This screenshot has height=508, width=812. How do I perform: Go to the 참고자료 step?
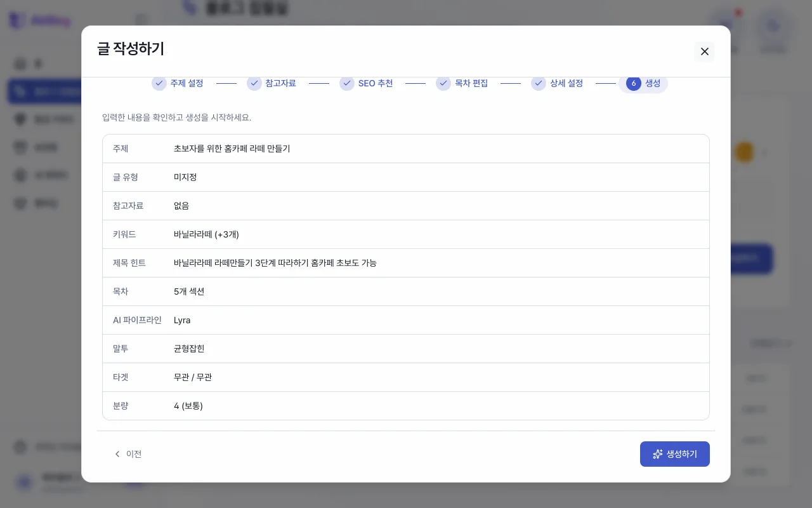(272, 83)
